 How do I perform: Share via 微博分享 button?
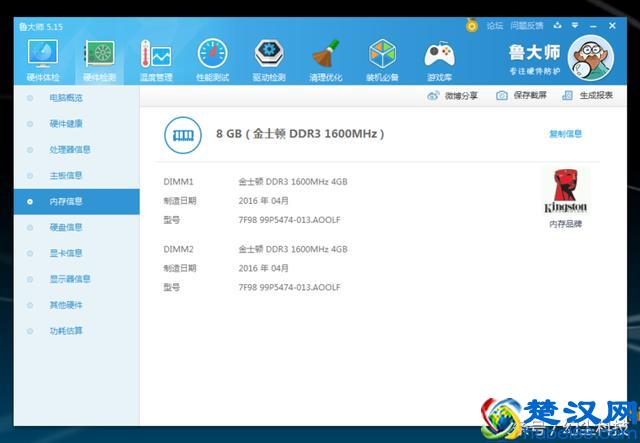(453, 96)
